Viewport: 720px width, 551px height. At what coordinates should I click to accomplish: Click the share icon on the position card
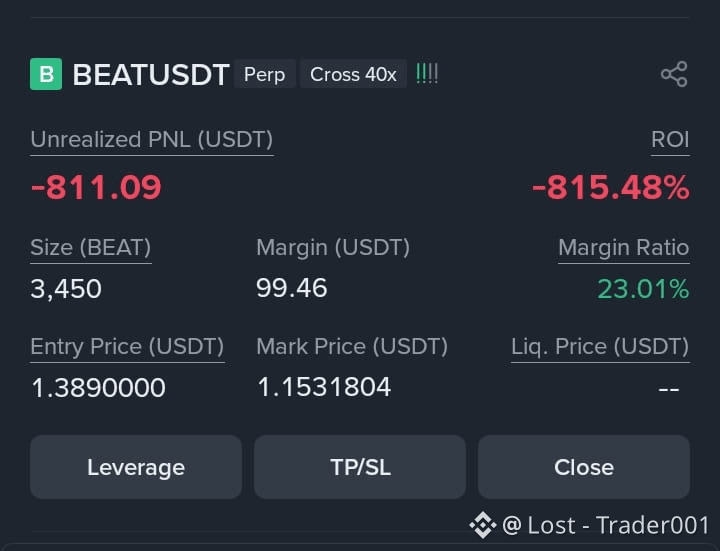click(674, 74)
